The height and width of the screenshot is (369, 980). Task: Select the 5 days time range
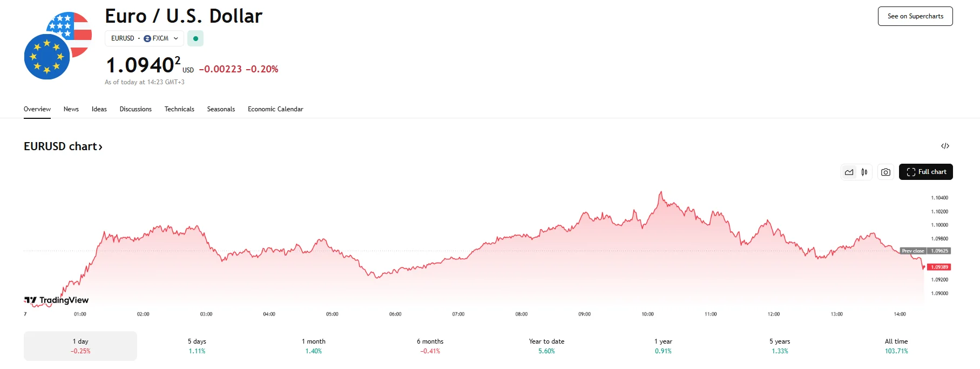(197, 346)
